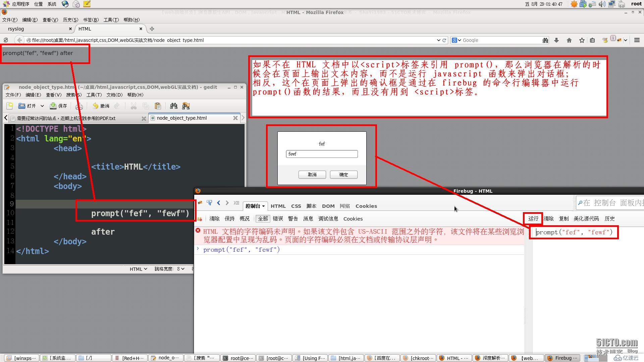Switch to the HTML panel in Firebug
This screenshot has height=362, width=644.
pos(278,206)
